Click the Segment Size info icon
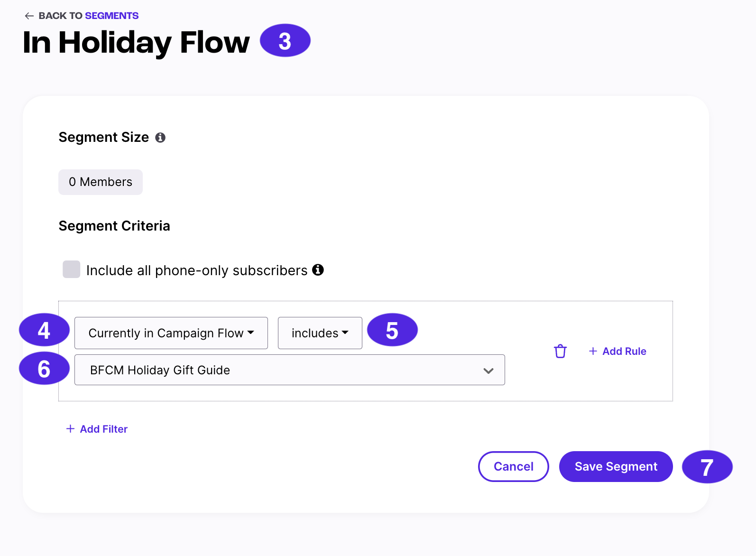Image resolution: width=756 pixels, height=556 pixels. [x=160, y=138]
